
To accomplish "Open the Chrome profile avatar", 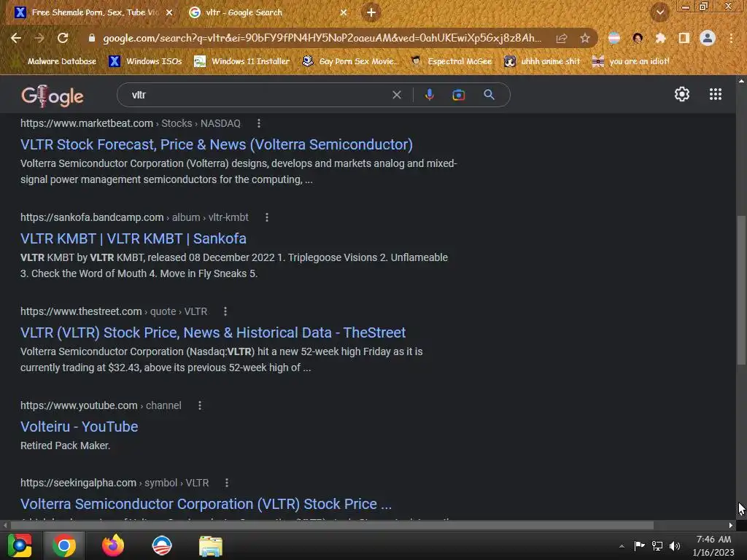I will point(708,38).
